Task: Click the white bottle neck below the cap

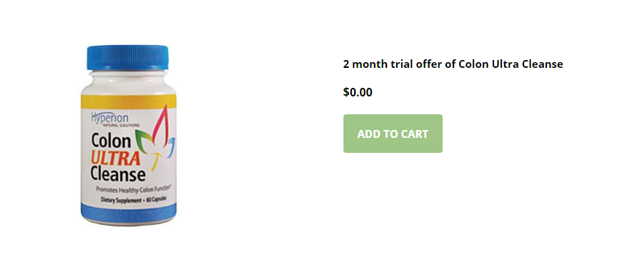Action: (128, 77)
